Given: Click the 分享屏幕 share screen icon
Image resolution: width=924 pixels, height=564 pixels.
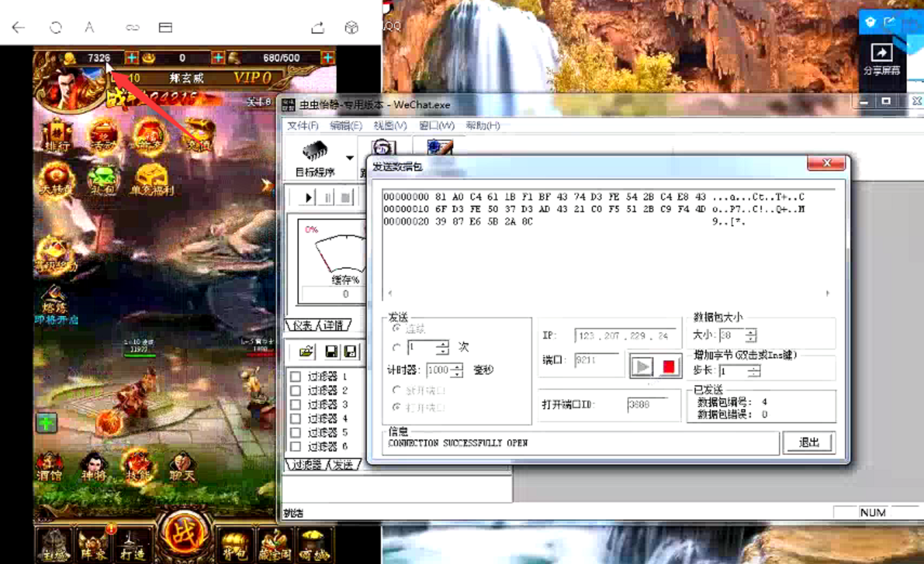Looking at the screenshot, I should point(881,58).
